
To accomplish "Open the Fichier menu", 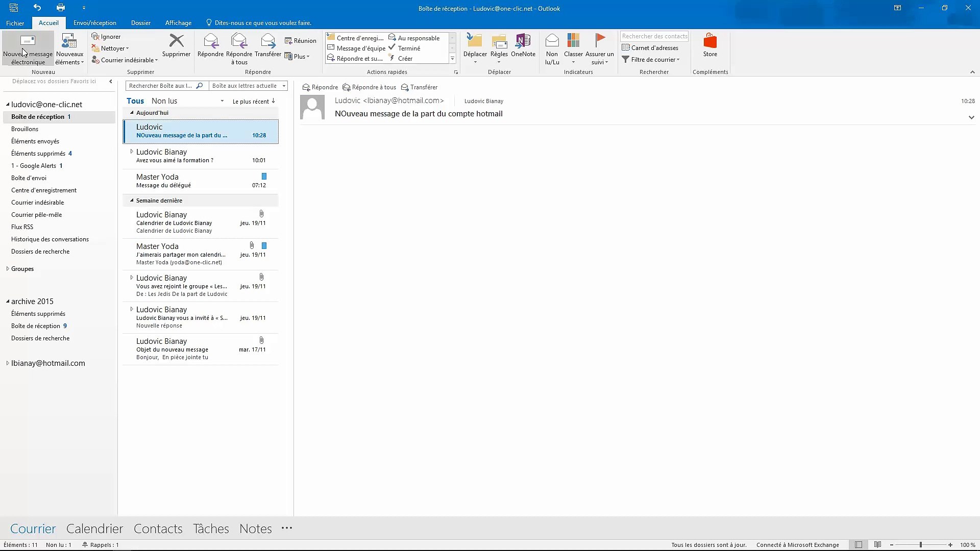I will coord(15,22).
